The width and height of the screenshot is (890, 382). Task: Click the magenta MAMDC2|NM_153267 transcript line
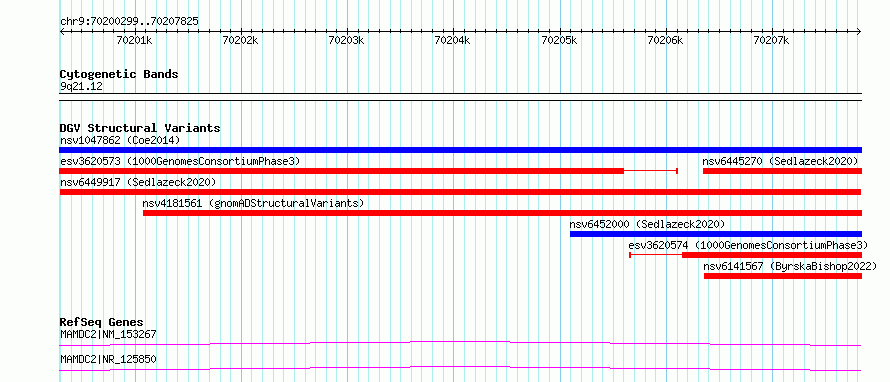[460, 343]
